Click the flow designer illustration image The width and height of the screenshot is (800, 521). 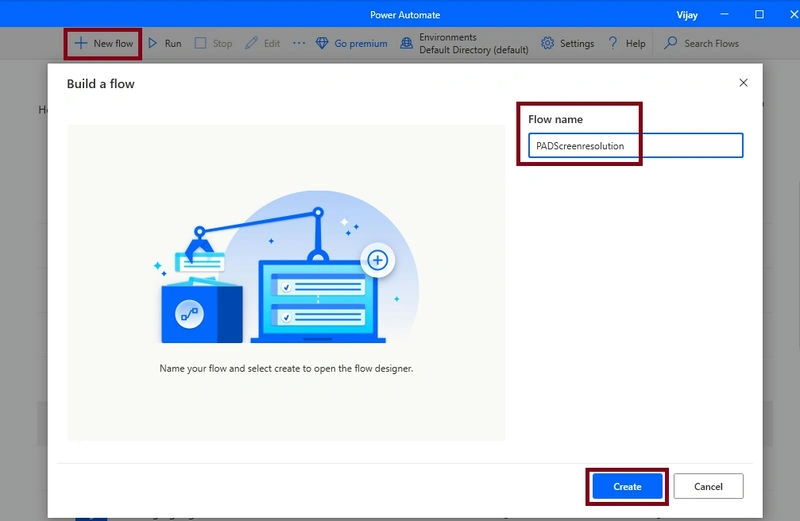pos(286,267)
